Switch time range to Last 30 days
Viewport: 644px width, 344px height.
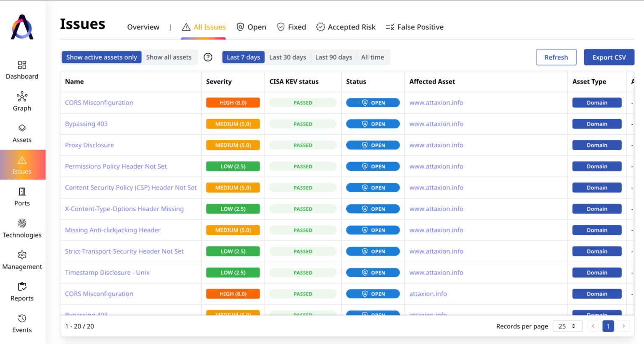point(288,57)
